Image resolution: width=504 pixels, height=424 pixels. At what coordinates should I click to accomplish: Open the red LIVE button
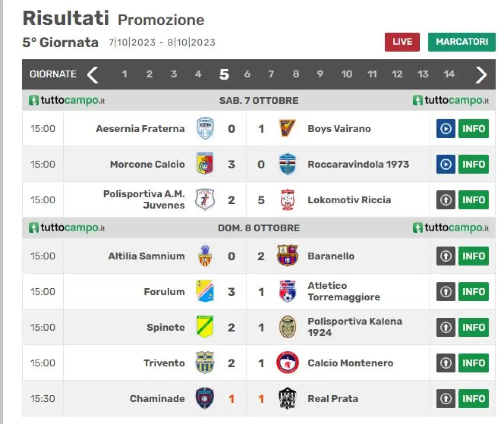402,42
